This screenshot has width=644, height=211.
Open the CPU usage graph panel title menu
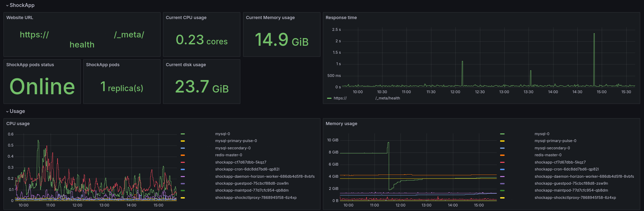pos(18,124)
